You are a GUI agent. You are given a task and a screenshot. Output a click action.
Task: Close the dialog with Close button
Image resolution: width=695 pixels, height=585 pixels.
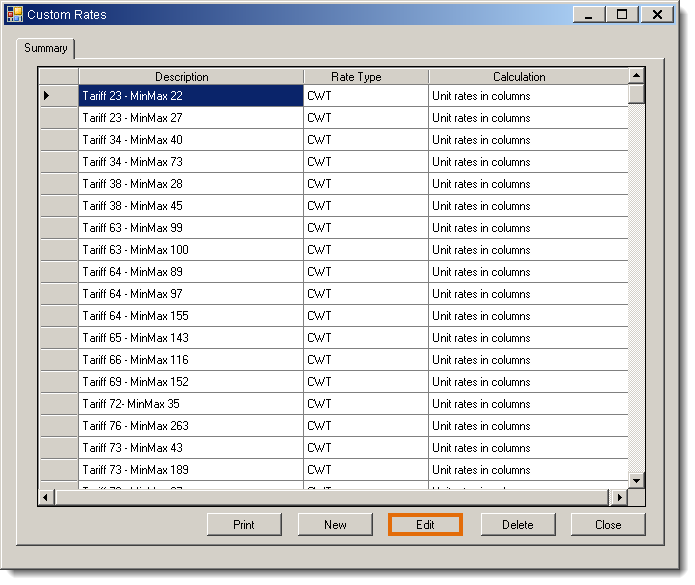[x=607, y=524]
